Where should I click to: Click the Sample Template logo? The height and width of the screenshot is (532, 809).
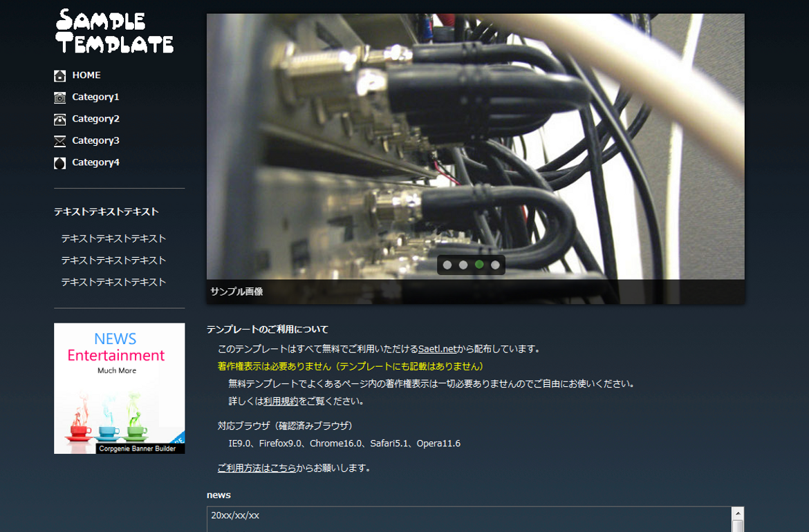pyautogui.click(x=114, y=32)
